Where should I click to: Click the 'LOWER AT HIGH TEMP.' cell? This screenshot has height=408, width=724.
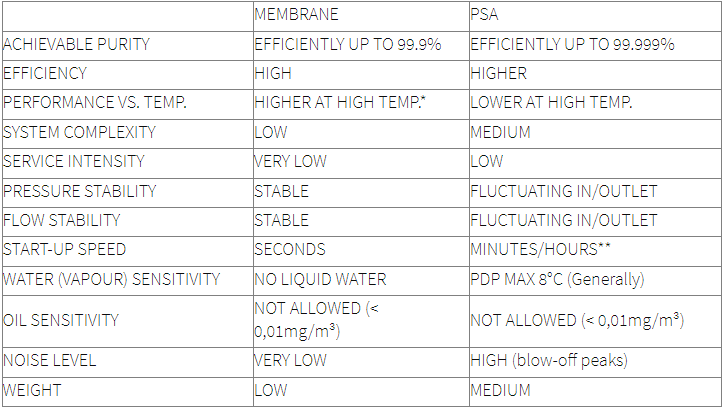(x=564, y=103)
